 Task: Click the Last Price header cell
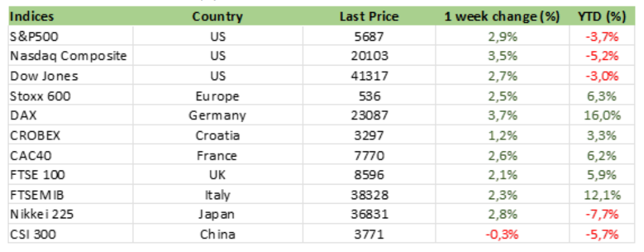(369, 17)
